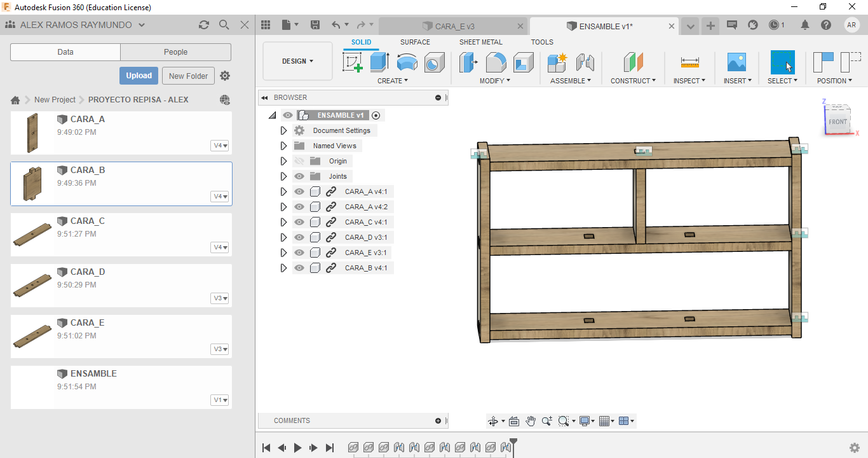Select the Revolve tool icon
The height and width of the screenshot is (458, 868).
pos(407,62)
